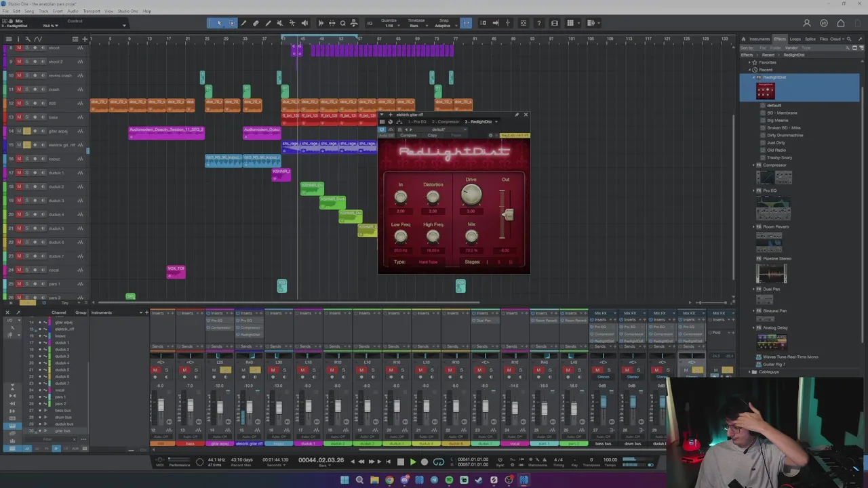Click the Record button in transport
Image resolution: width=868 pixels, height=488 pixels.
[x=425, y=462]
